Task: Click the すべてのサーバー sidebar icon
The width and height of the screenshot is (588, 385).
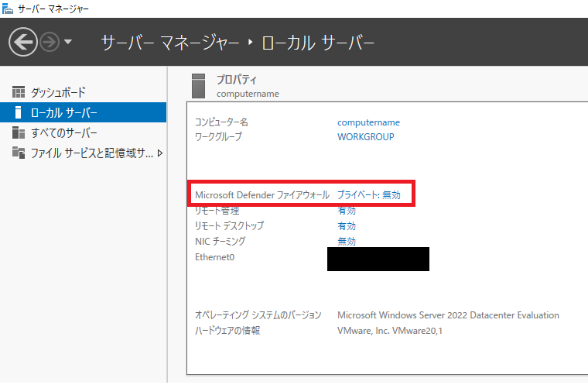Action: pos(19,132)
